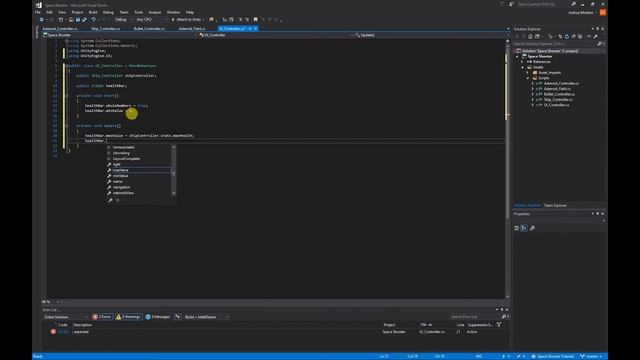The image size is (640, 360).
Task: Open Property Pages wrench in Properties panel
Action: (x=532, y=228)
